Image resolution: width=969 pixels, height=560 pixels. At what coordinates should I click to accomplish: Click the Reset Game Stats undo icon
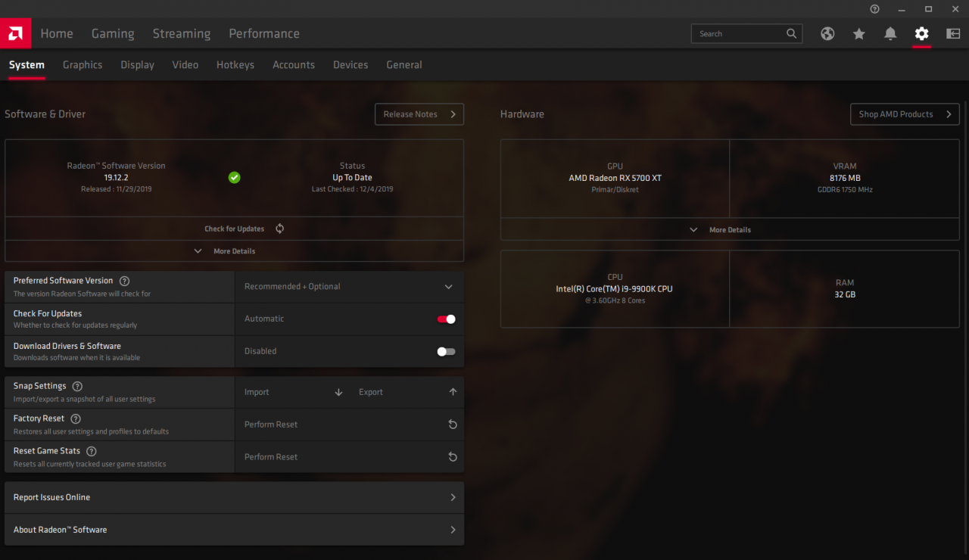tap(453, 457)
